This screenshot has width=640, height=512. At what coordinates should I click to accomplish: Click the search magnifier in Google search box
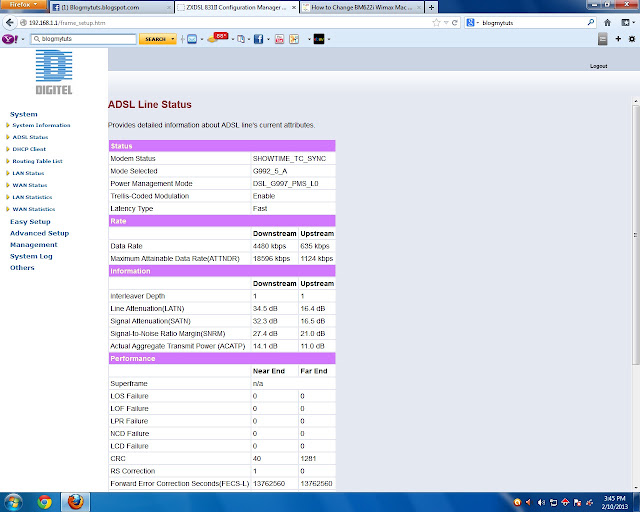click(590, 22)
